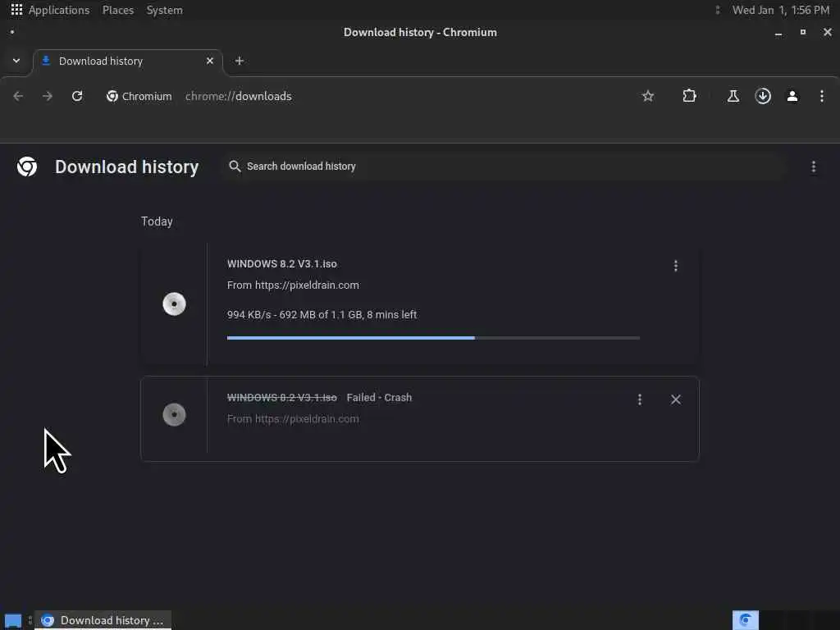This screenshot has height=630, width=840.
Task: Click the clock showing Wed Jan 1
Action: coord(781,10)
